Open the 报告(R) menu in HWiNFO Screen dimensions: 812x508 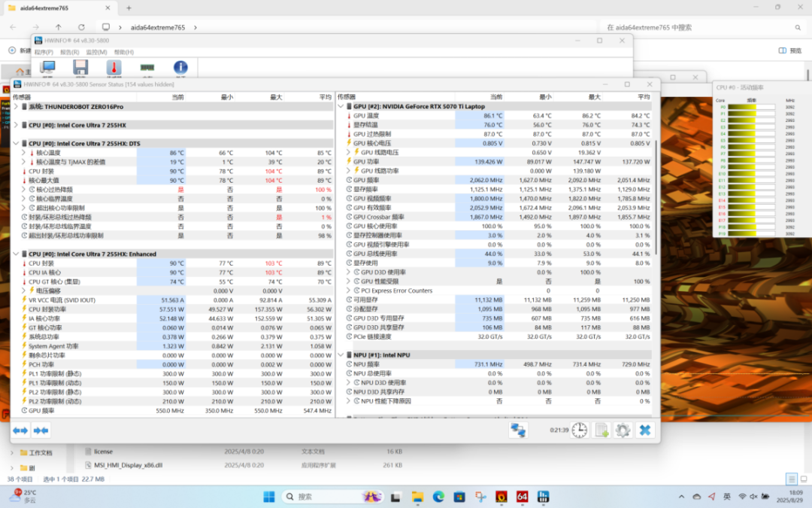(x=69, y=53)
